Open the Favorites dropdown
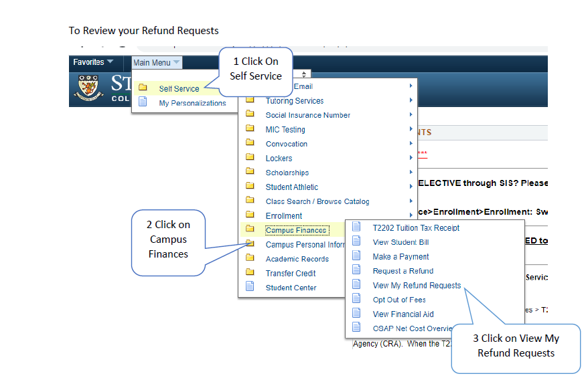Viewport: 588px width, 390px height. (x=92, y=62)
